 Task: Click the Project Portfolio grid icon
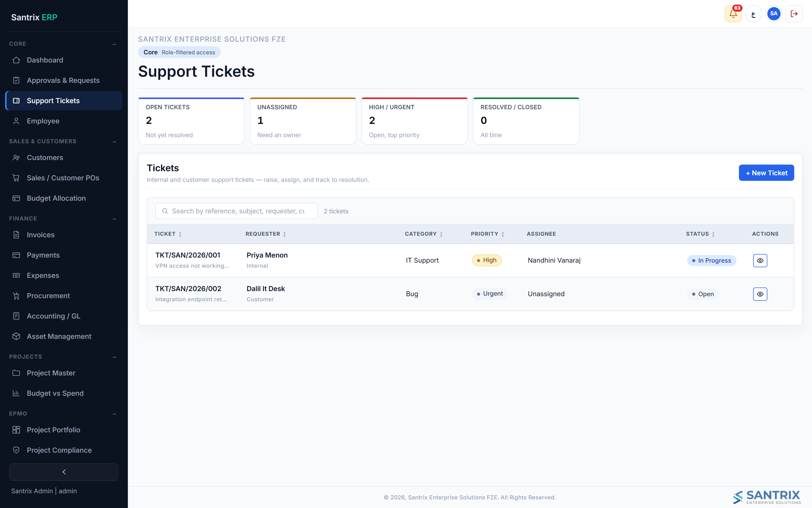[x=16, y=430]
